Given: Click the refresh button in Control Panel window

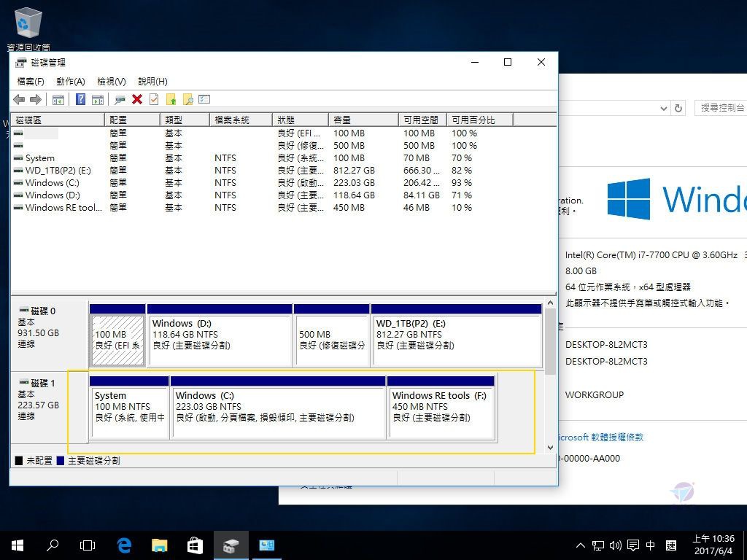Looking at the screenshot, I should pos(678,108).
